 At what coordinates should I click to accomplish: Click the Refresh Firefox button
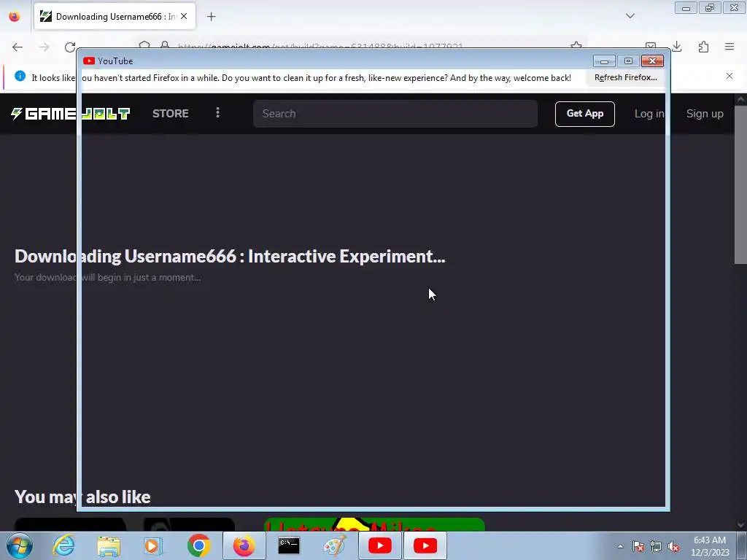pyautogui.click(x=625, y=77)
